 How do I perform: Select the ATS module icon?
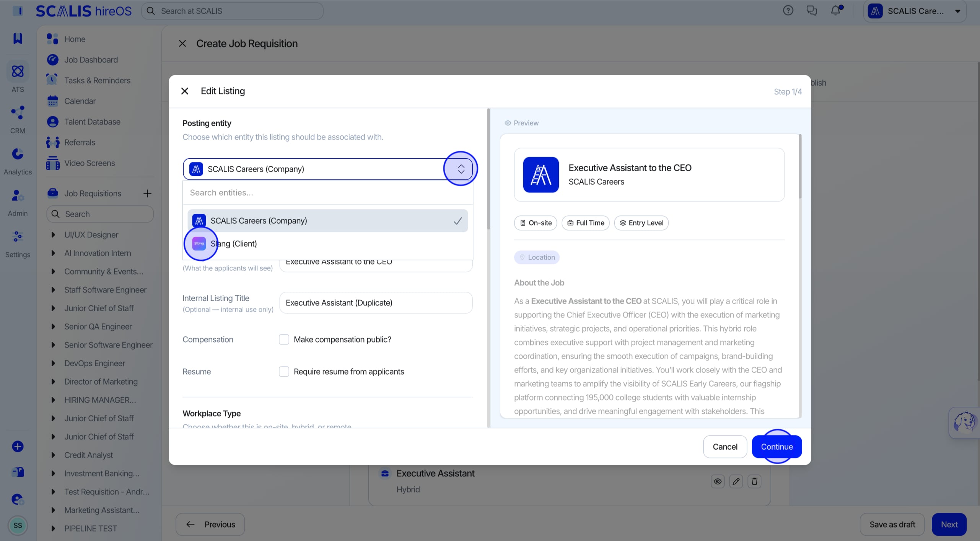(x=18, y=71)
